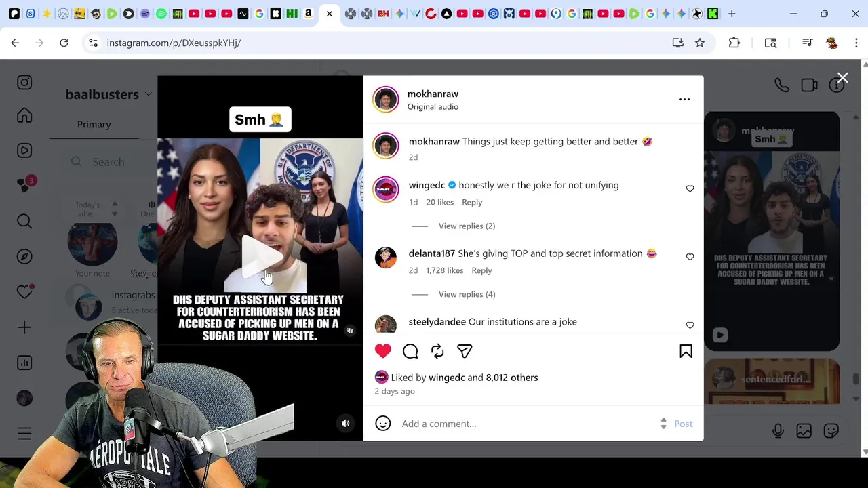
Task: Switch to the Primary inbox tab
Action: [x=94, y=124]
